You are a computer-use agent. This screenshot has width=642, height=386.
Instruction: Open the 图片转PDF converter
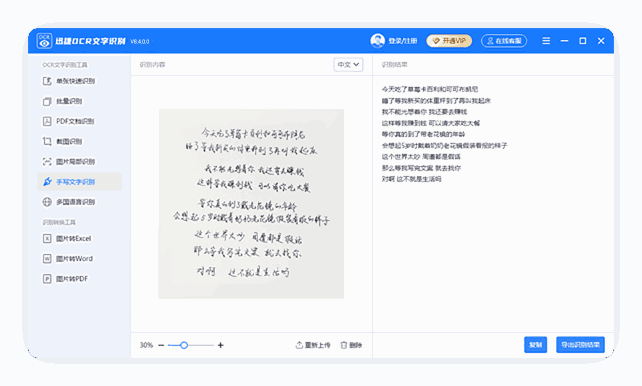coord(66,279)
